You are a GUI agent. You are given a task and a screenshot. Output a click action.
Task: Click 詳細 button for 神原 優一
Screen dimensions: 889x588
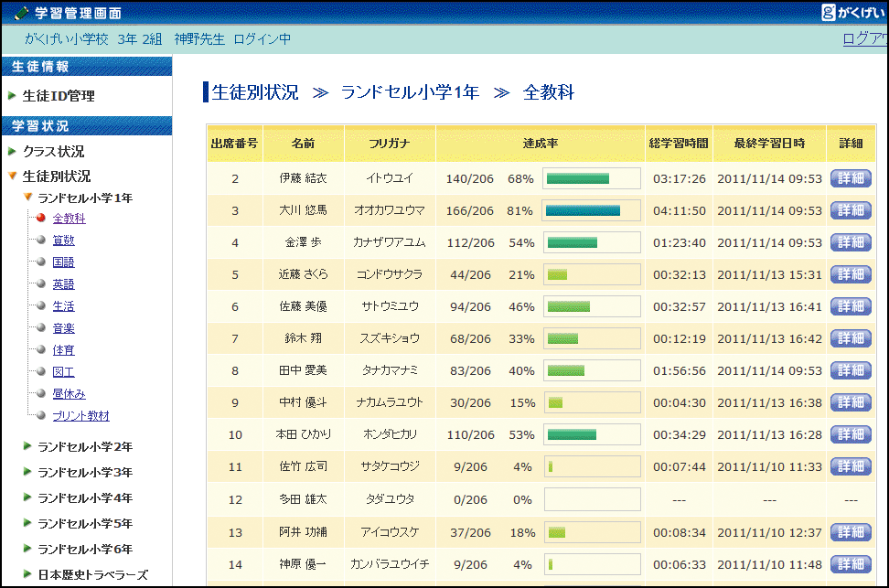[851, 564]
